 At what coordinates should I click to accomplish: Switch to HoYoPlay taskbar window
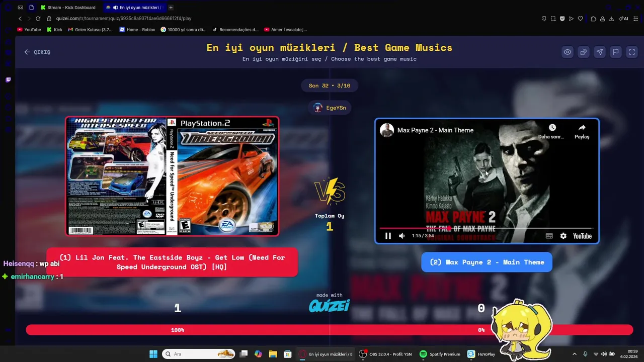(481, 354)
